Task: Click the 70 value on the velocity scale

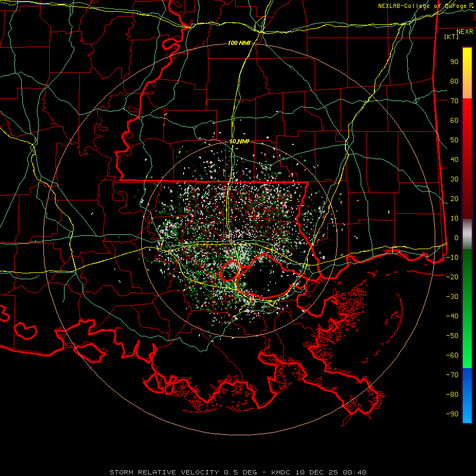Action: (x=454, y=101)
